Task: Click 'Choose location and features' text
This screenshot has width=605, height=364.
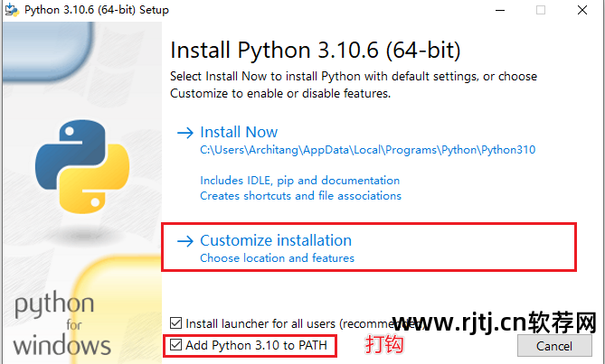Action: click(x=277, y=257)
